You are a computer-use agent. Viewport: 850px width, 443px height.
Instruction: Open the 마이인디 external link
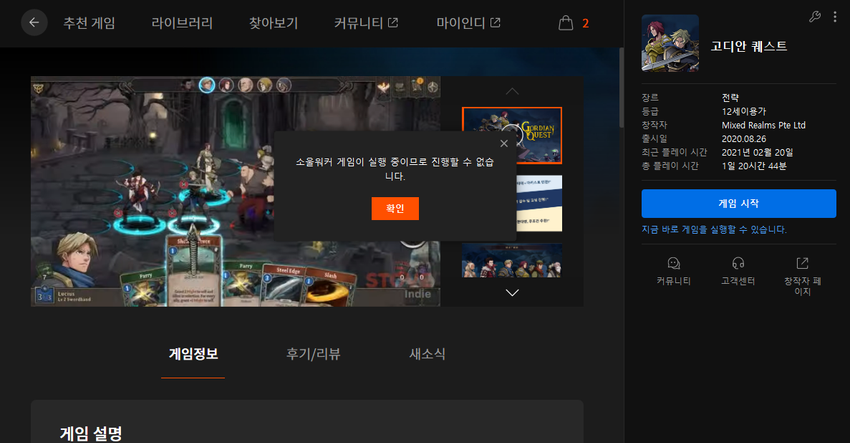(x=468, y=22)
